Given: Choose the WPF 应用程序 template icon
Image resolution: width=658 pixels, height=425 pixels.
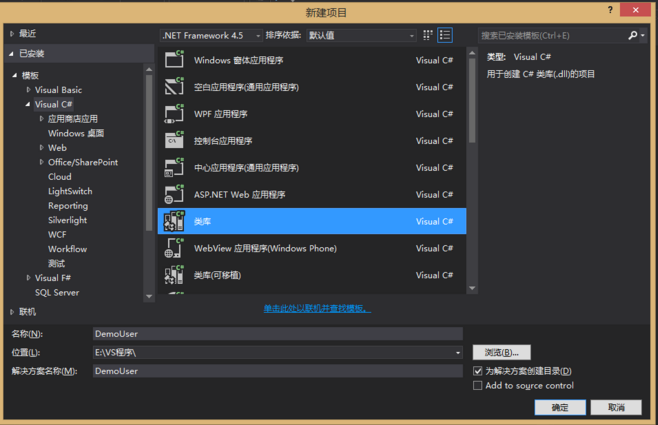Looking at the screenshot, I should coord(174,113).
